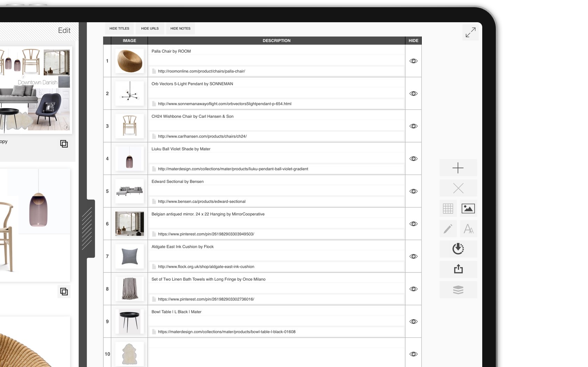Screen dimensions: 588x367
Task: Hide row 1 Palla Chair with eye toggle
Action: coord(413,61)
